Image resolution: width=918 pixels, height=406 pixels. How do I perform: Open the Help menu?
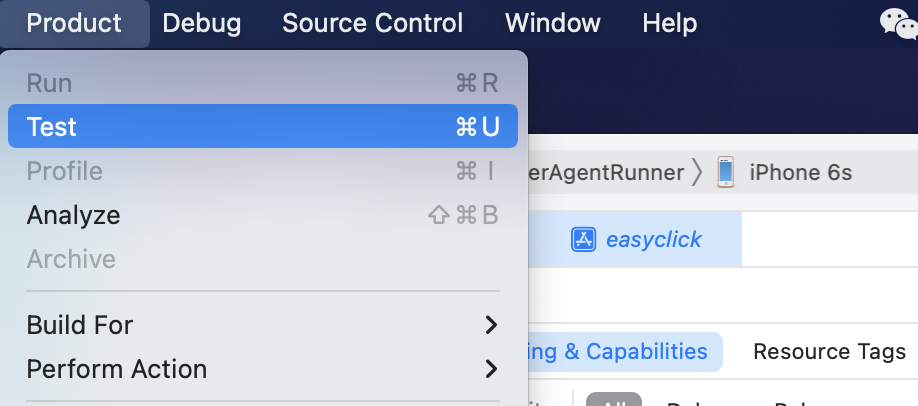669,23
